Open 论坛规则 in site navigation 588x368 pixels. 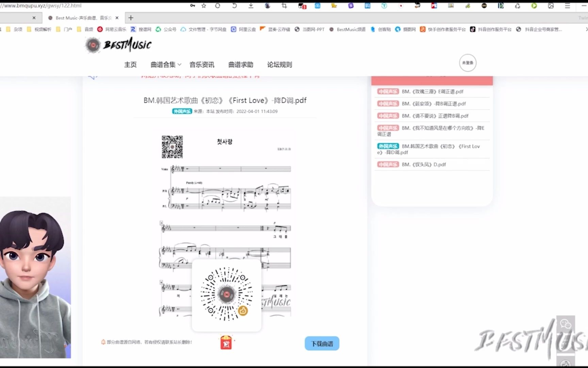(x=279, y=65)
